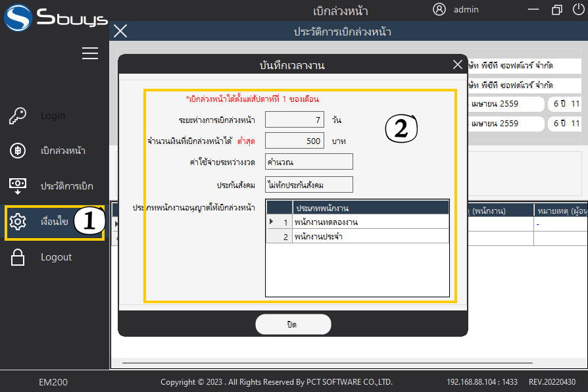Open the ค่าใช้จ่ายระหว่างงวด combo box
Image resolution: width=588 pixels, height=392 pixels.
pyautogui.click(x=308, y=162)
